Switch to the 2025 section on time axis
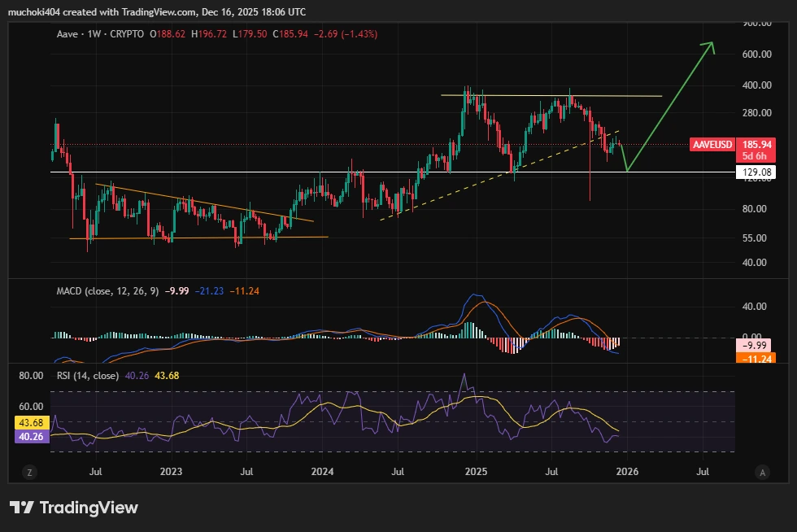Image resolution: width=797 pixels, height=532 pixels. coord(475,471)
